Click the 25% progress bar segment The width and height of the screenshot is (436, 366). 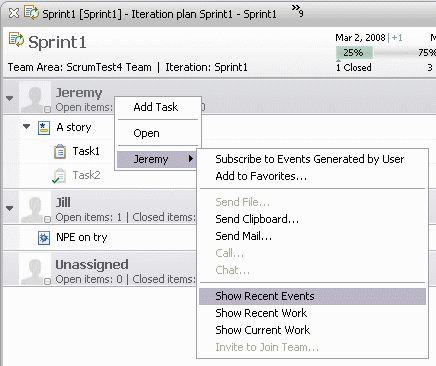tap(354, 53)
